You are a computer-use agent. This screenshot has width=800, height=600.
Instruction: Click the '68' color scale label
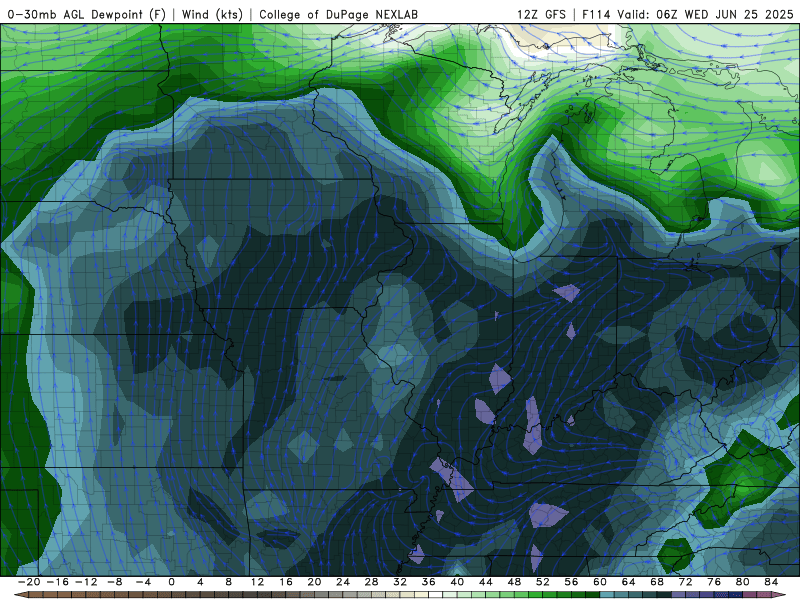pos(657,582)
